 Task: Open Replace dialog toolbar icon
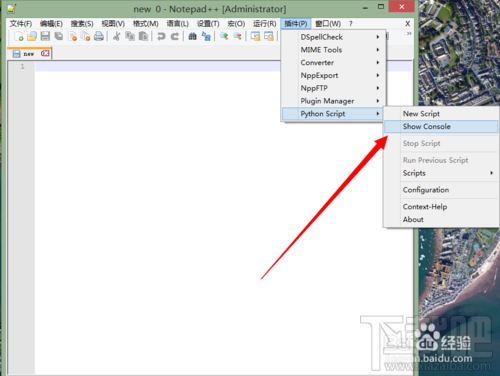[x=206, y=36]
